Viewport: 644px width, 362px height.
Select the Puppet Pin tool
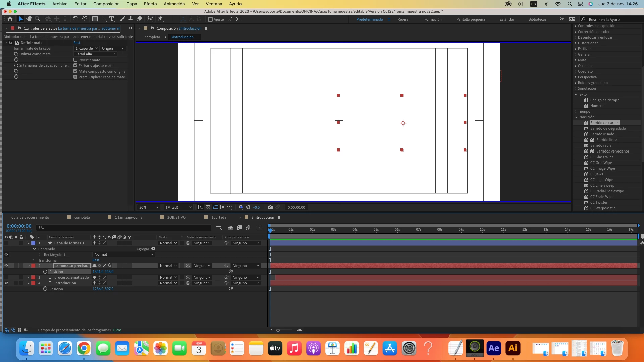(160, 19)
